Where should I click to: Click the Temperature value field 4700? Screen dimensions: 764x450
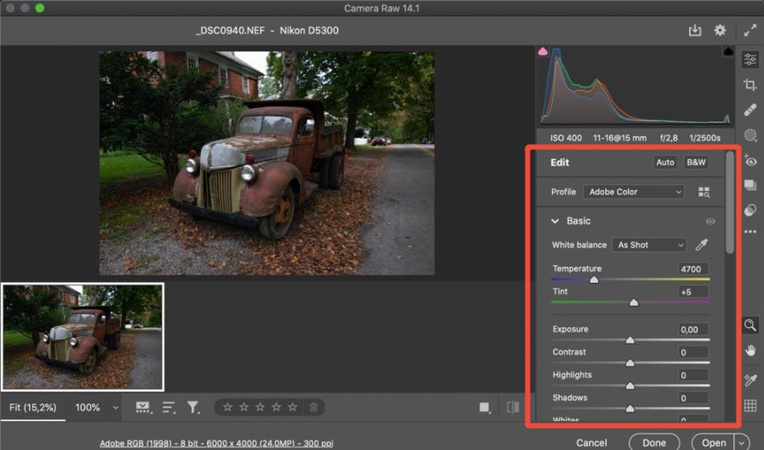click(x=693, y=269)
